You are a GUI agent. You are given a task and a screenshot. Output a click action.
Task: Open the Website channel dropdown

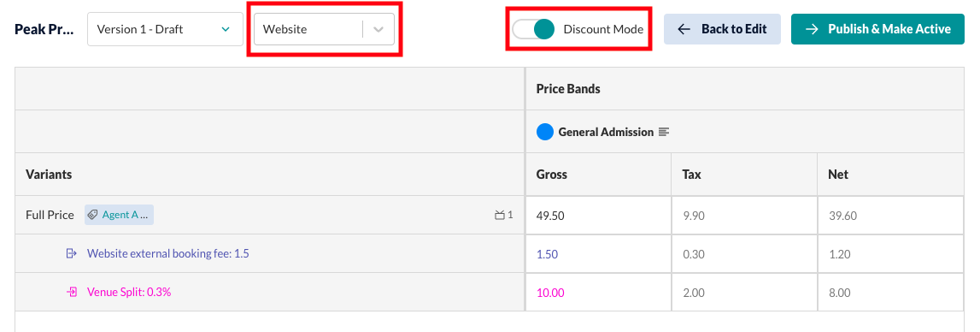pyautogui.click(x=324, y=29)
